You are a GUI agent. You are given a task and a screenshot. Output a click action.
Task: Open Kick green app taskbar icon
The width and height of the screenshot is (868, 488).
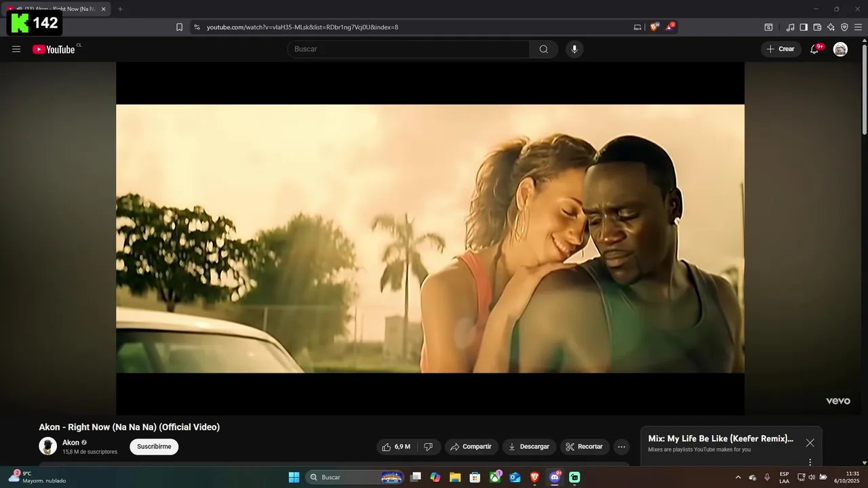[574, 477]
